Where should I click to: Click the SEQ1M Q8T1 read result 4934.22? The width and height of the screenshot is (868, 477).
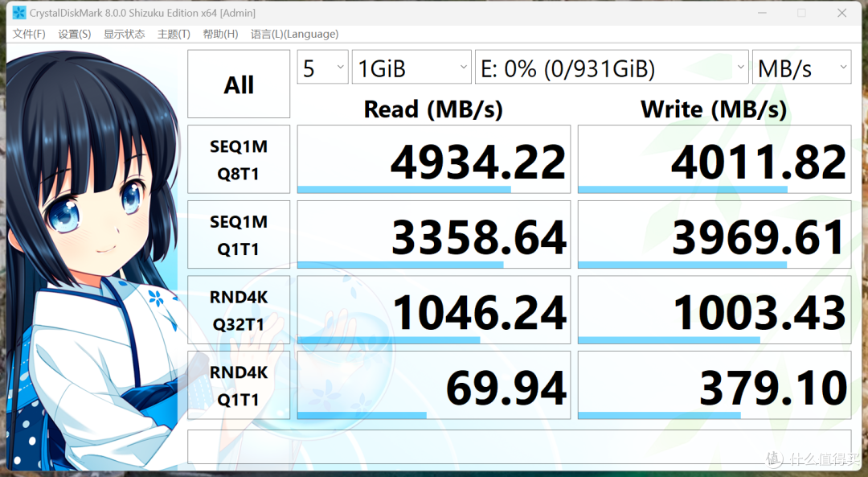point(433,159)
